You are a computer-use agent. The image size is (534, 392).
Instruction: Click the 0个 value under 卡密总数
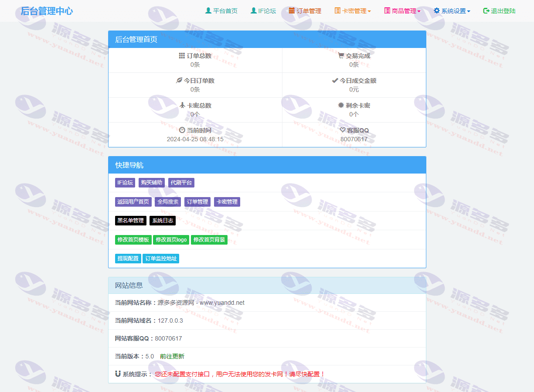click(195, 114)
